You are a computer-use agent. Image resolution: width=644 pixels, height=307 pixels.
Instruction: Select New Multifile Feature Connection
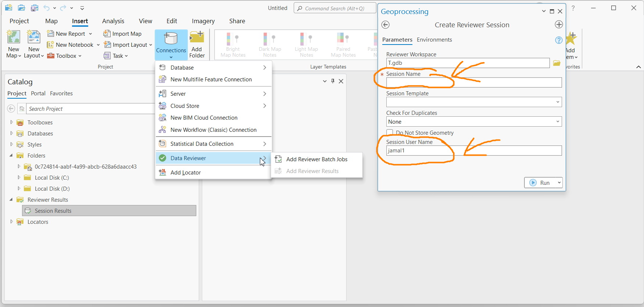click(x=214, y=79)
